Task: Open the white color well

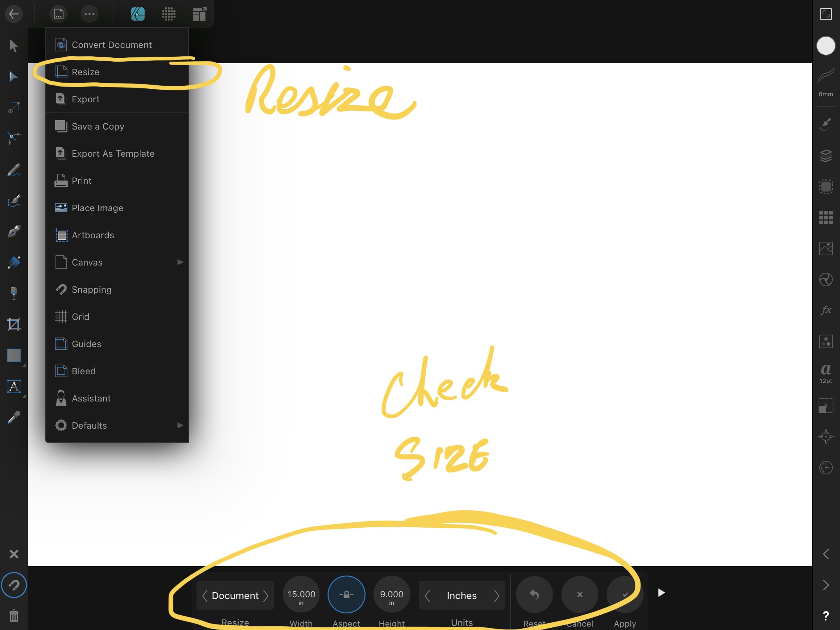Action: coord(826,46)
